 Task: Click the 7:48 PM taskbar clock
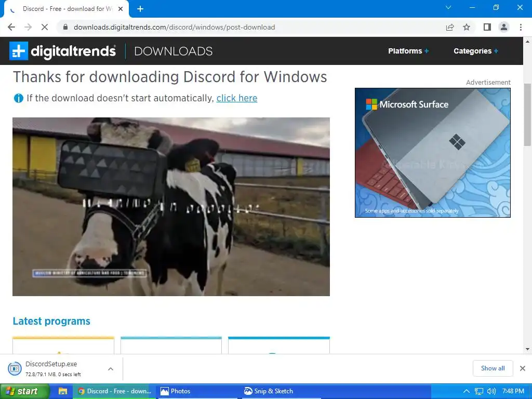click(x=513, y=391)
